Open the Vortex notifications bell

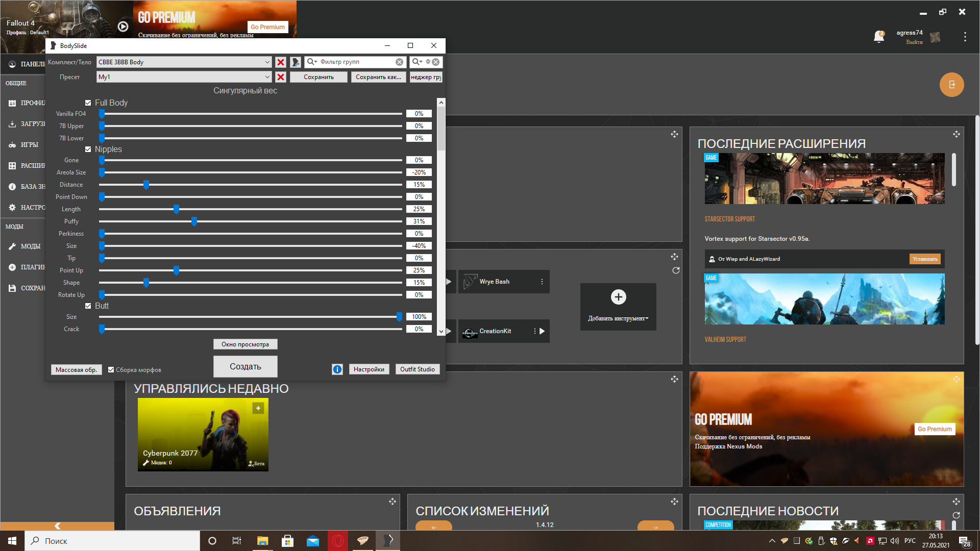click(x=878, y=37)
